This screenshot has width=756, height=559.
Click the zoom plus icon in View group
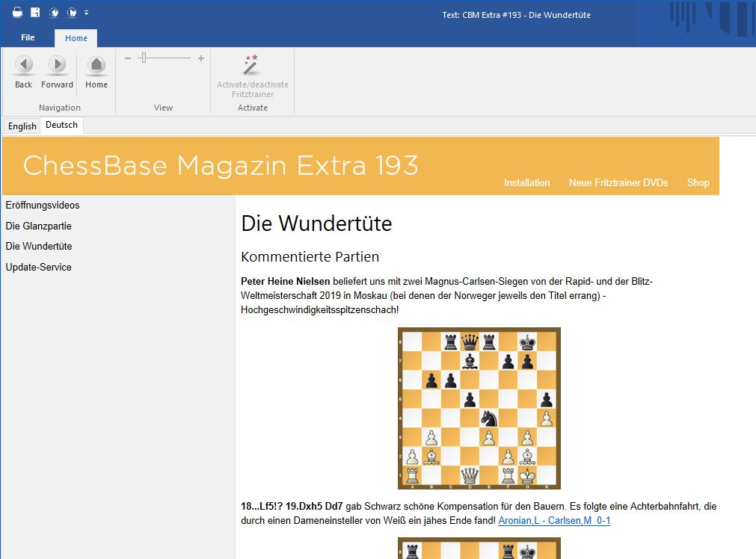click(x=200, y=58)
